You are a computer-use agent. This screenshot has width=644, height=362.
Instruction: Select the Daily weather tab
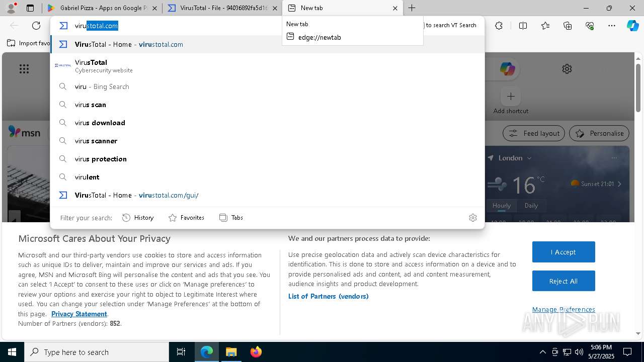[531, 205]
